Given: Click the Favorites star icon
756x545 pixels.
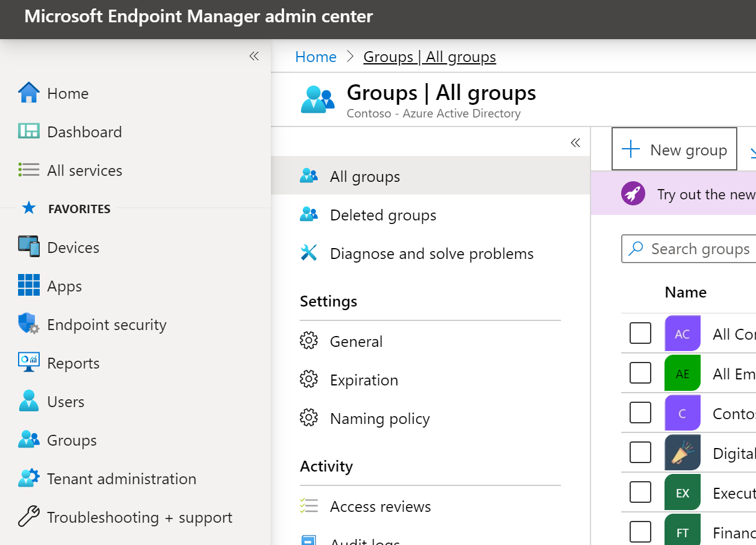Looking at the screenshot, I should click(29, 208).
